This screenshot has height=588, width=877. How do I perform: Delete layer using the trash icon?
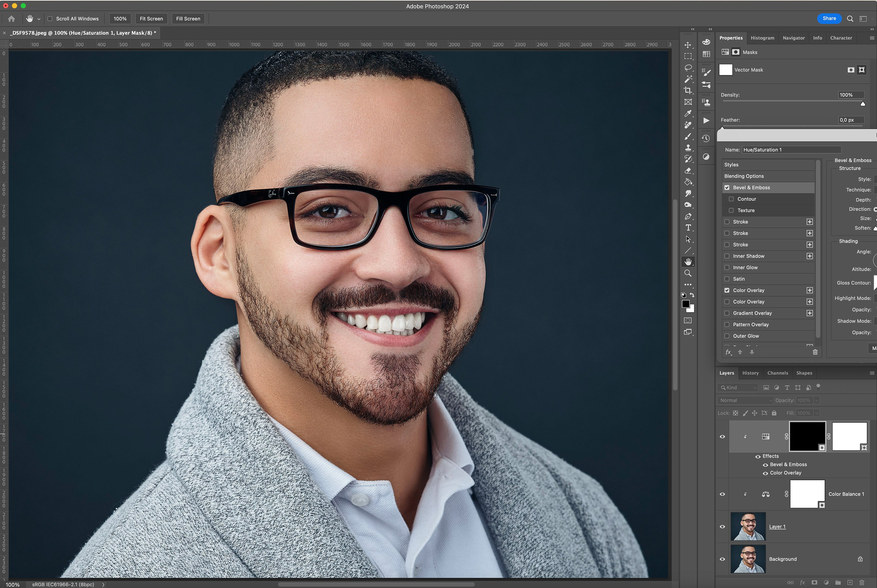tap(862, 583)
